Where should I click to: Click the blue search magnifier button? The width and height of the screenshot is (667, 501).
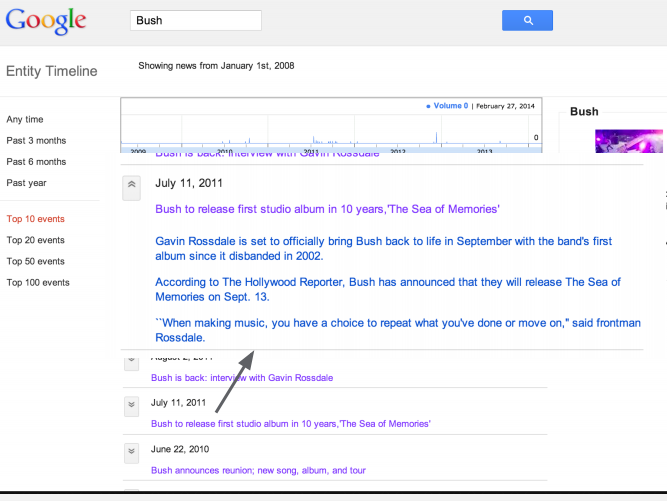pos(527,20)
